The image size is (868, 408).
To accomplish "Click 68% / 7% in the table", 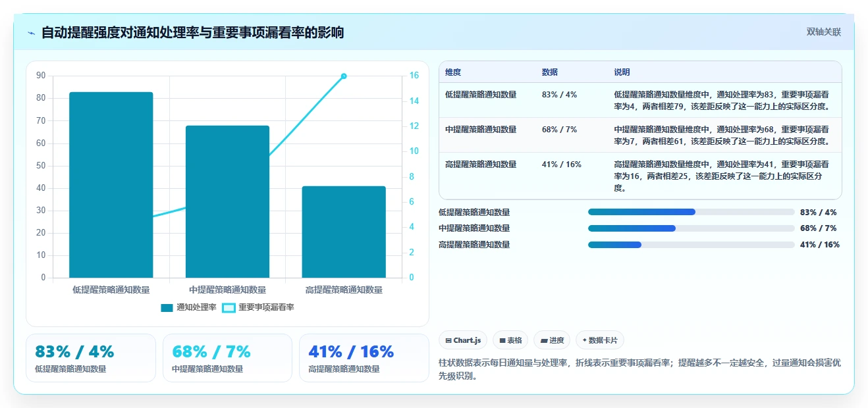I will pyautogui.click(x=559, y=130).
